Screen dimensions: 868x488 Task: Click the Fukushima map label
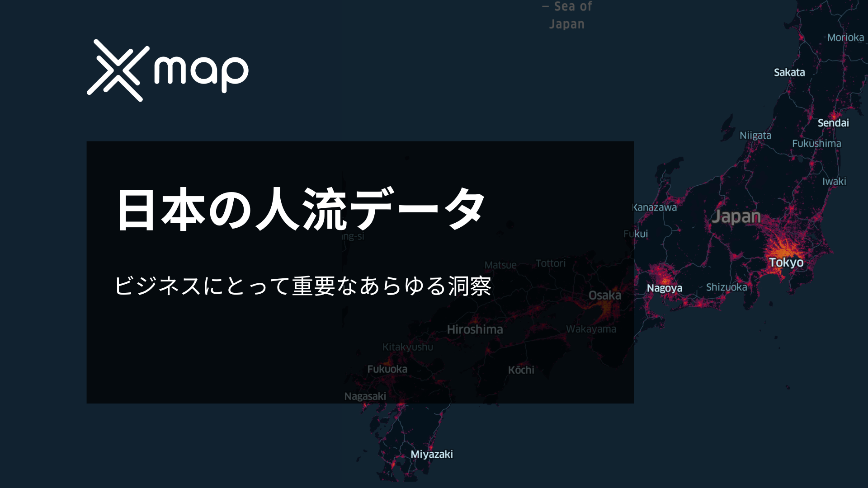[816, 144]
